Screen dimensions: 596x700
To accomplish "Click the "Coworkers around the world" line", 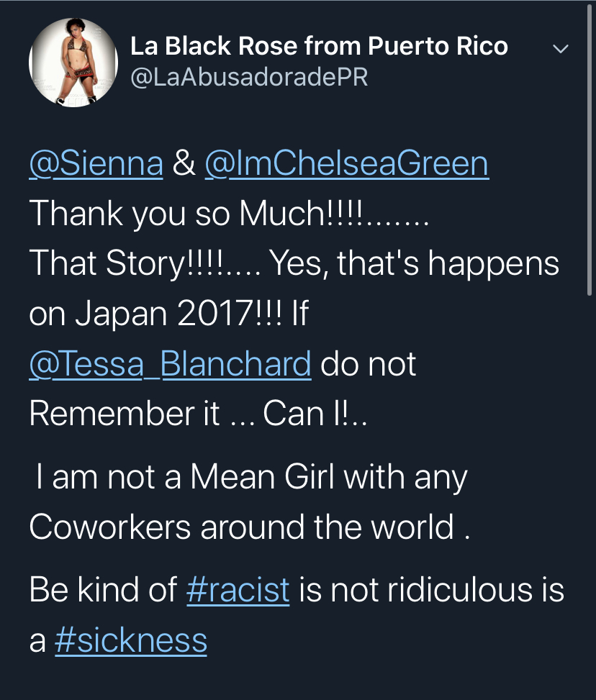I will (x=249, y=527).
